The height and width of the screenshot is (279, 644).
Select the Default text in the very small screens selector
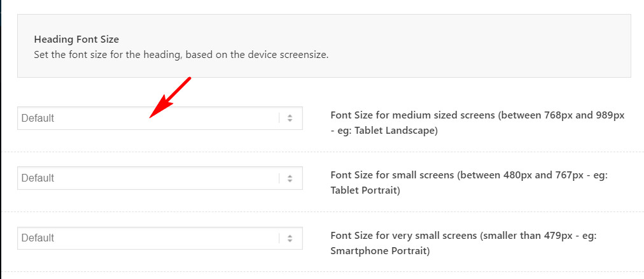tap(38, 238)
